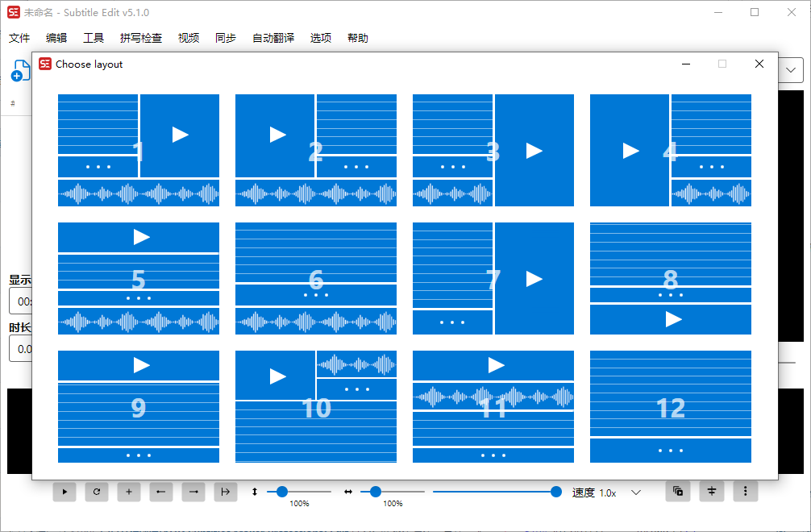Click the copy-windows icon button
The width and height of the screenshot is (811, 532).
click(x=678, y=491)
